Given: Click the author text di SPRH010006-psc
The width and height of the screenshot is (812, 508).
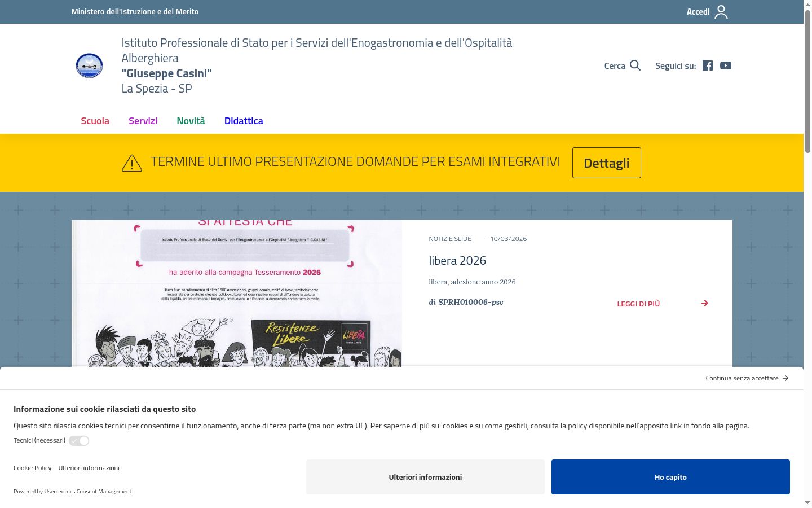Looking at the screenshot, I should 466,302.
